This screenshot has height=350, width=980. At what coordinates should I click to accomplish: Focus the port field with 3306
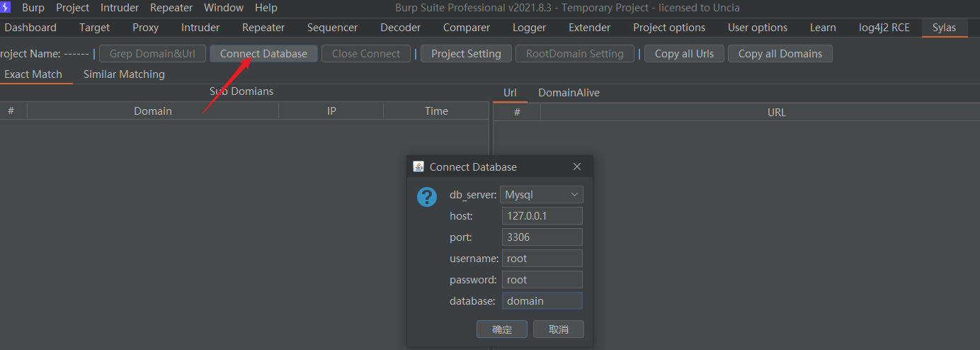[542, 237]
